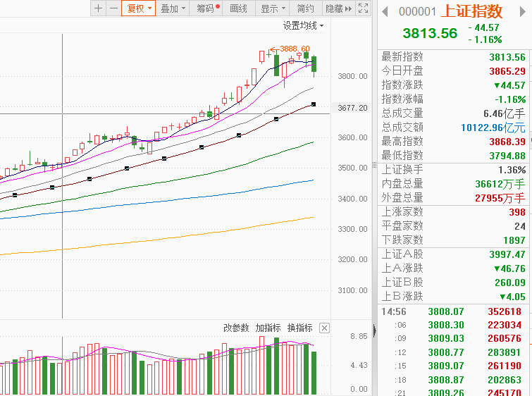Click 换指标 to change indicator
This screenshot has height=396, width=532.
[x=299, y=328]
